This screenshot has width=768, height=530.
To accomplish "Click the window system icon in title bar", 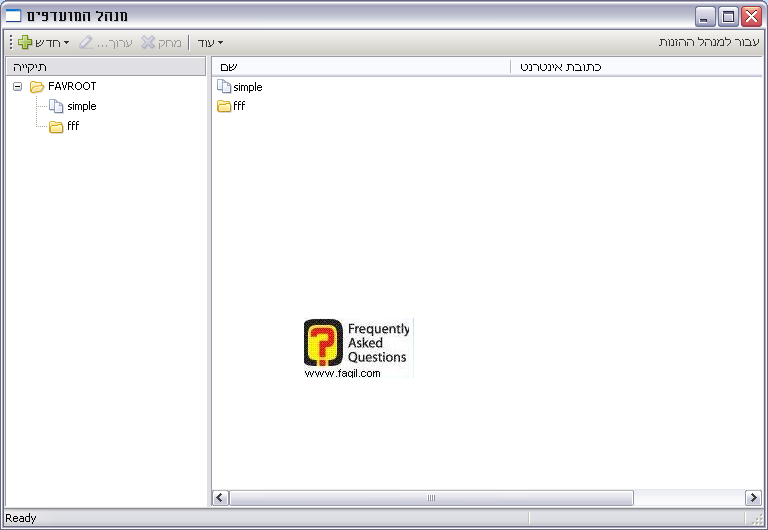I will (x=13, y=16).
